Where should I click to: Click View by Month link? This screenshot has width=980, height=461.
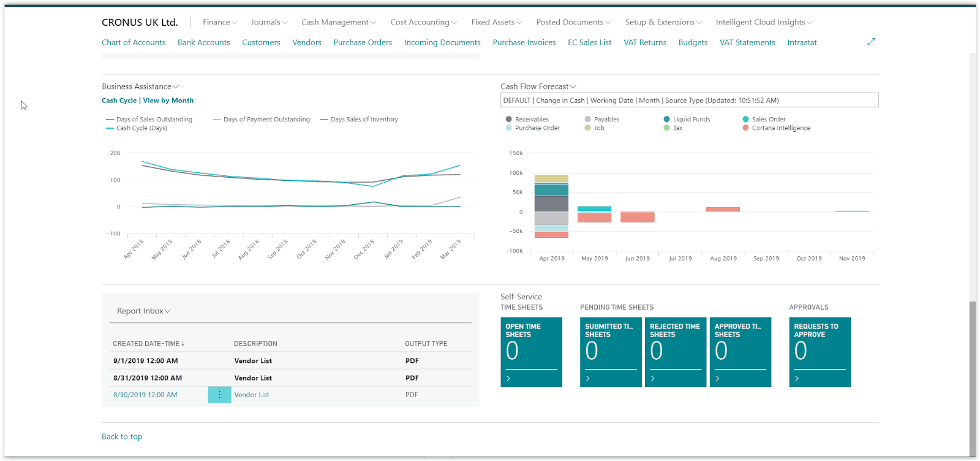point(168,101)
